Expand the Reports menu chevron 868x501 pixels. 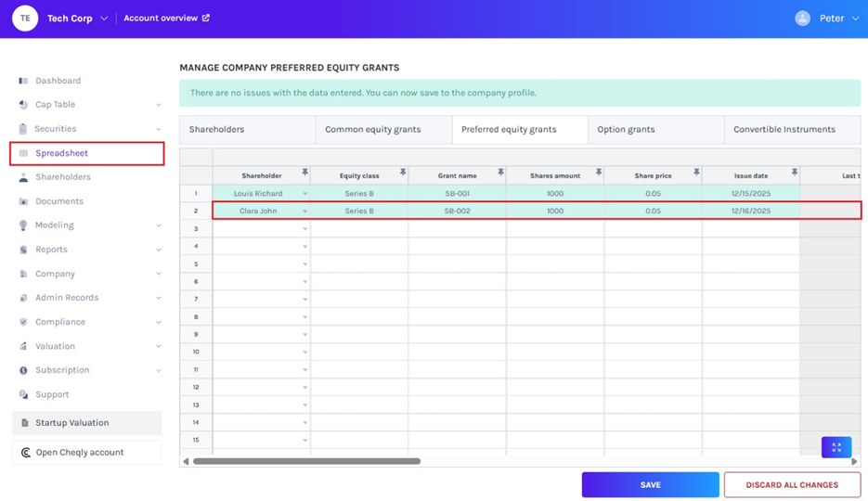click(159, 250)
